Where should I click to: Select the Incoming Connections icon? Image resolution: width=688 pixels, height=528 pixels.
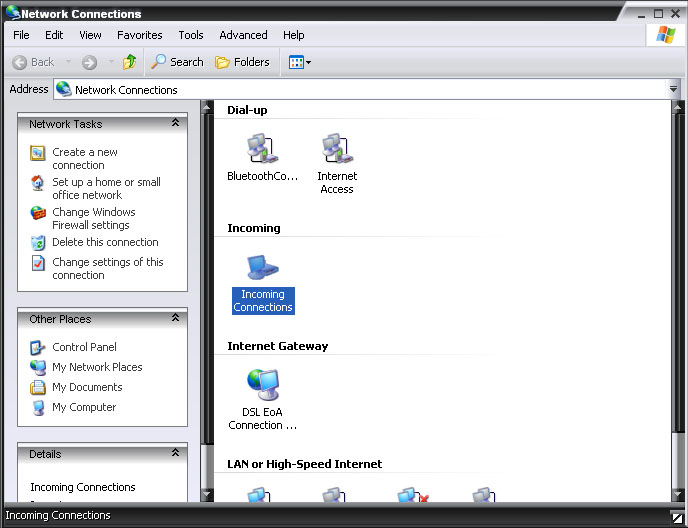(262, 267)
